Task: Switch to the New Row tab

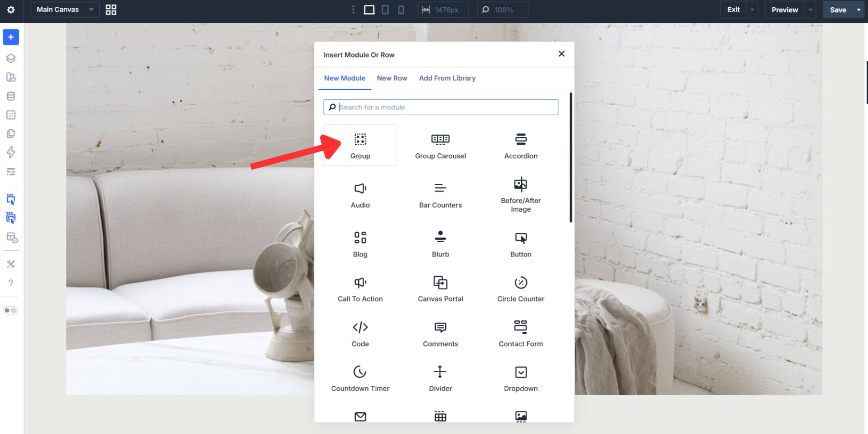Action: pyautogui.click(x=392, y=78)
